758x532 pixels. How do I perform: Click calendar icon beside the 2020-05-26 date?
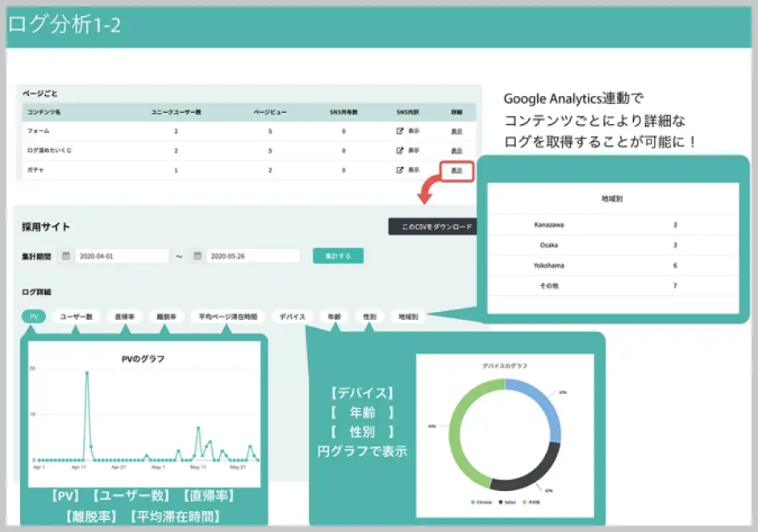click(x=197, y=256)
